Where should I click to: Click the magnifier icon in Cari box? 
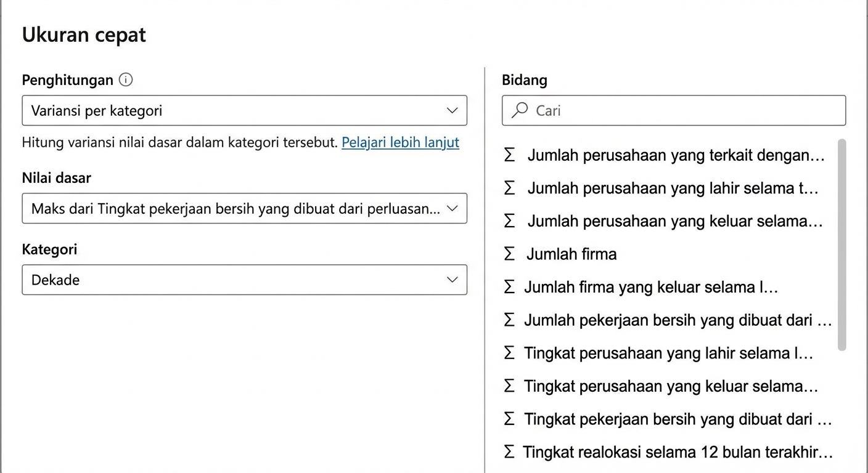click(520, 110)
